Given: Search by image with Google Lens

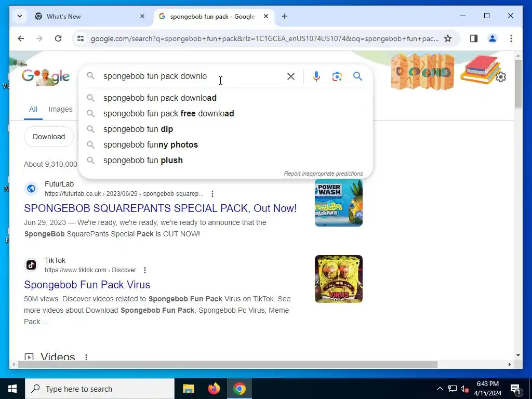Looking at the screenshot, I should [337, 76].
